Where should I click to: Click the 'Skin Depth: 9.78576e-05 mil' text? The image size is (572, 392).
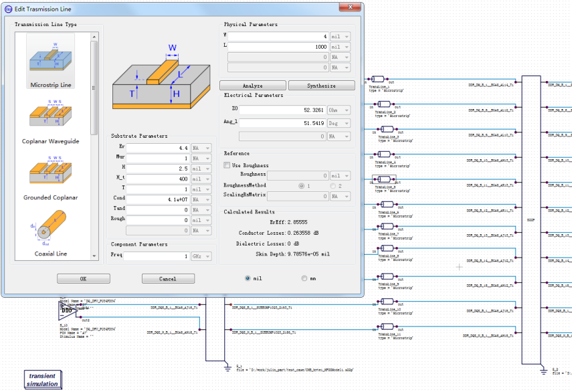[292, 254]
